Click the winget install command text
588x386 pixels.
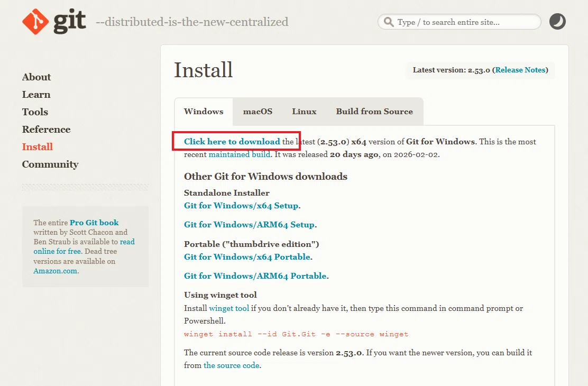(x=296, y=334)
